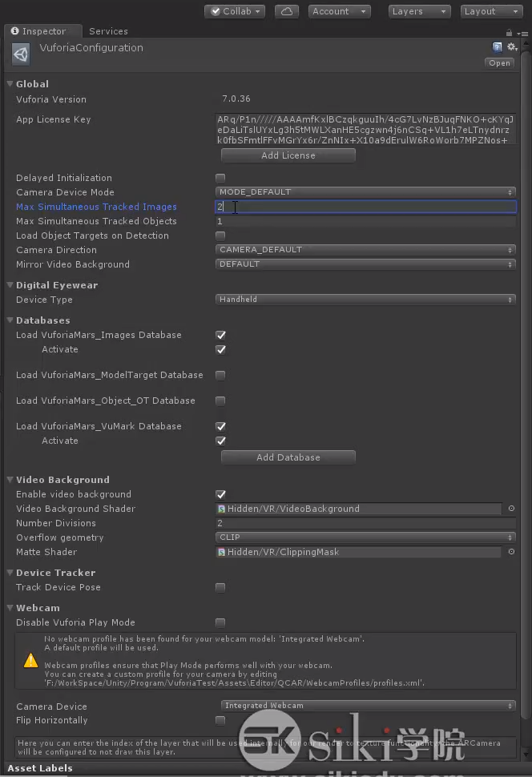532x777 pixels.
Task: Open Mirror Video Background dropdown
Action: [x=365, y=264]
